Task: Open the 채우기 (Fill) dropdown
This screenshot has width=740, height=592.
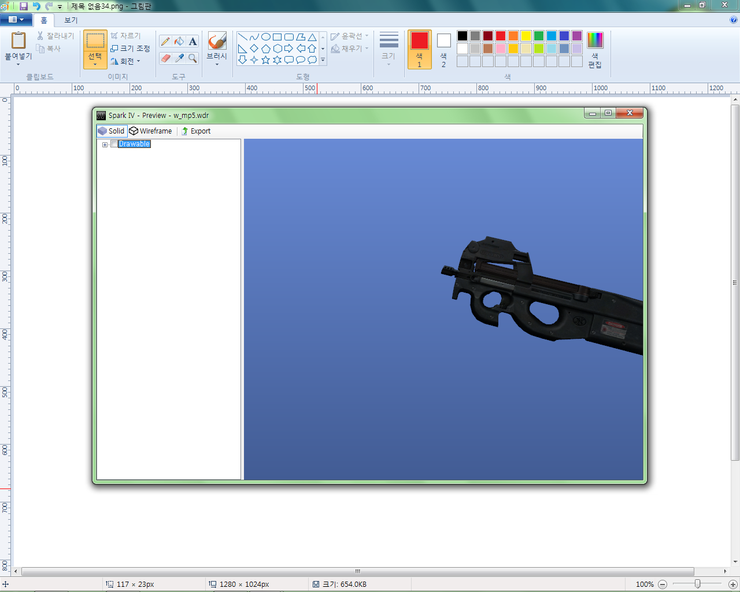Action: coord(367,48)
